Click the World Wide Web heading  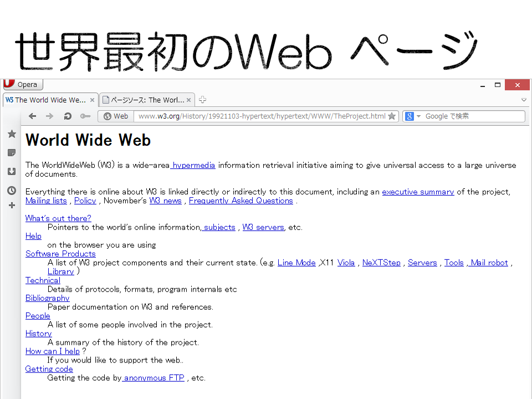(x=88, y=140)
